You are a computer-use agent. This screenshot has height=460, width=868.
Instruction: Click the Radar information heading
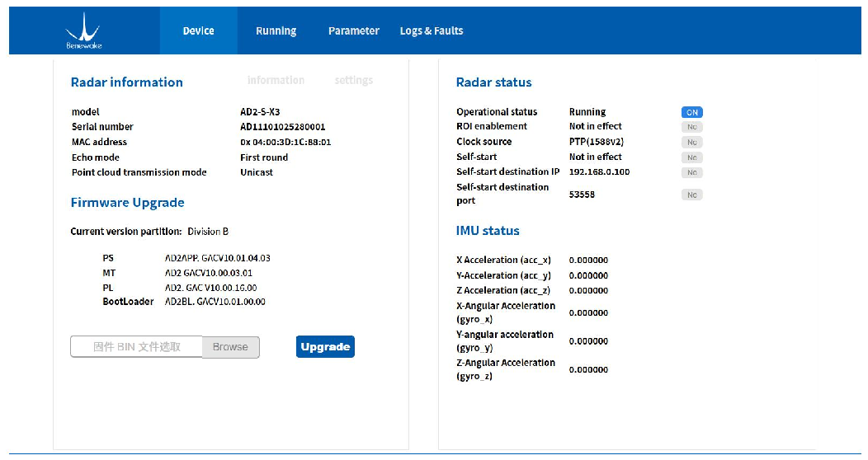click(x=127, y=82)
